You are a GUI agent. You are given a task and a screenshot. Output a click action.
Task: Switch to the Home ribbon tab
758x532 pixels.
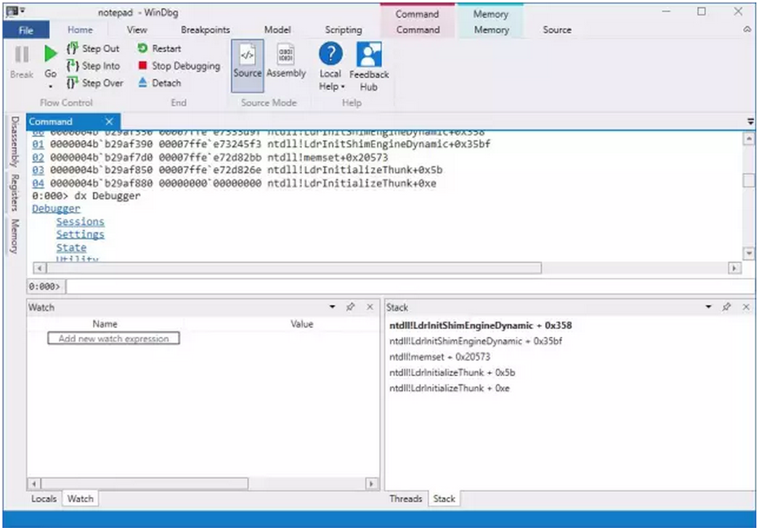click(x=80, y=29)
